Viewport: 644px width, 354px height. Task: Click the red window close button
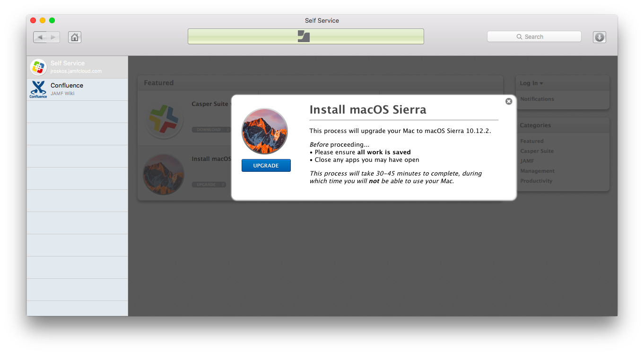click(x=33, y=20)
